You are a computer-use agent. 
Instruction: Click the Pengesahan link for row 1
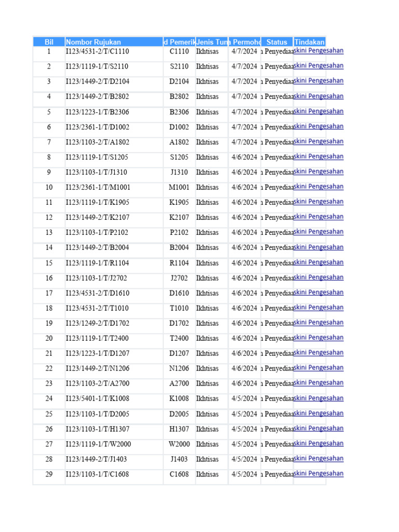[x=318, y=51]
